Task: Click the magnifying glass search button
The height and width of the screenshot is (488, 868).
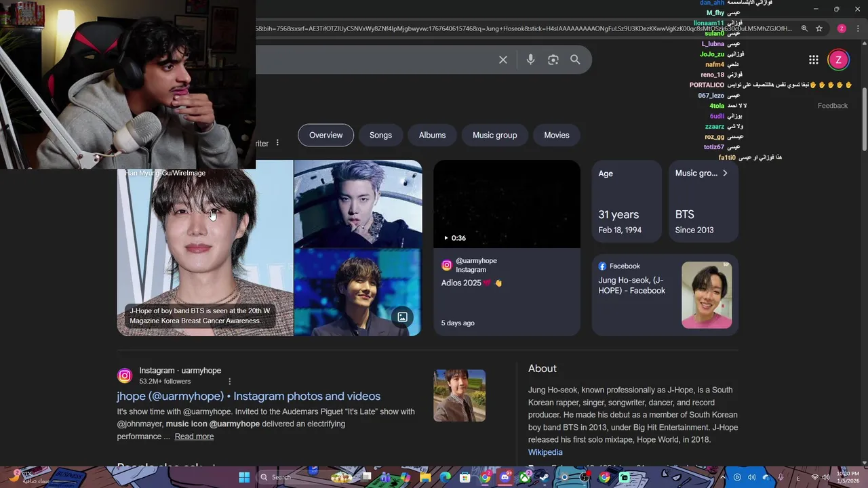Action: (x=575, y=60)
